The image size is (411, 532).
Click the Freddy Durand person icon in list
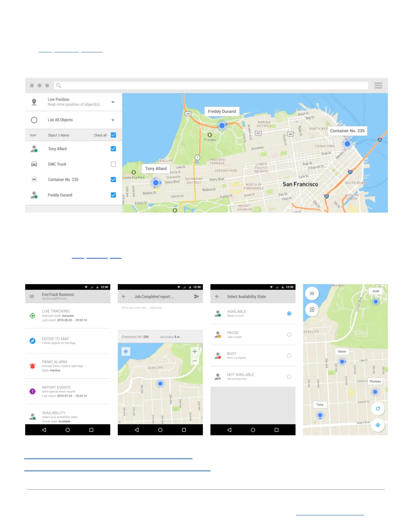click(x=34, y=195)
